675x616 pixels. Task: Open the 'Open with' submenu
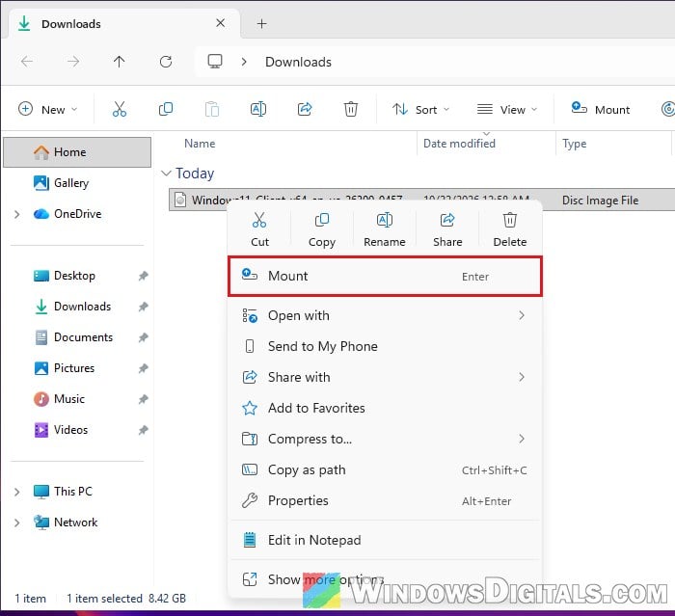(385, 315)
